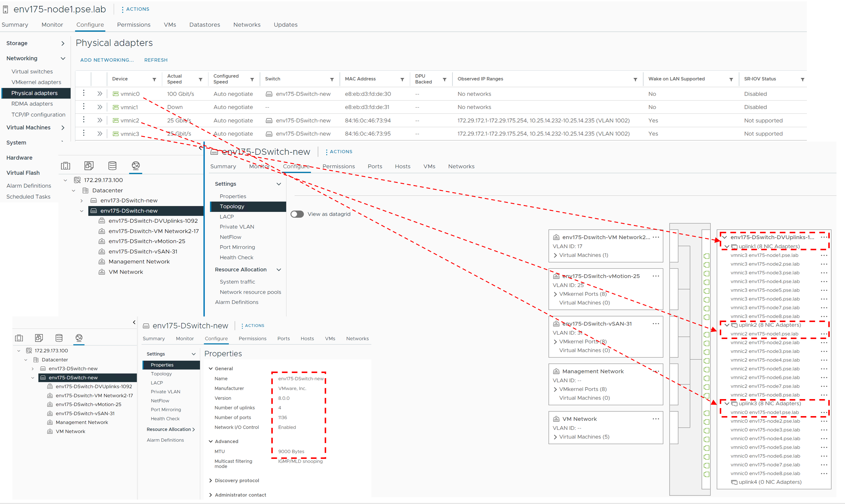Click the REFRESH button
The image size is (845, 504).
[x=156, y=60]
